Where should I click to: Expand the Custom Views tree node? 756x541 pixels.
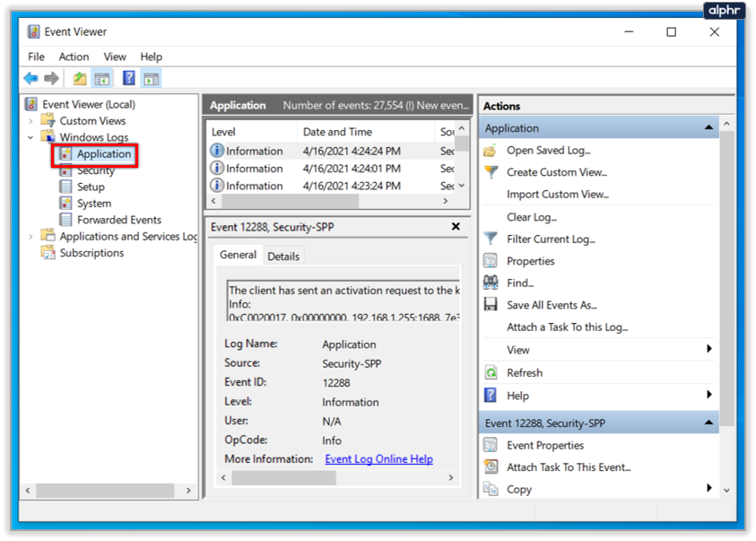click(x=30, y=121)
